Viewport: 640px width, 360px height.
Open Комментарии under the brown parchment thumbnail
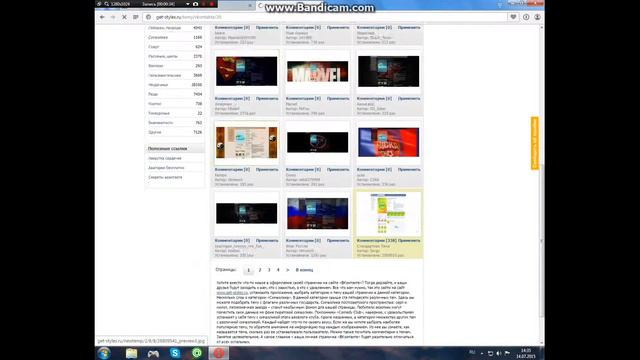(x=232, y=169)
